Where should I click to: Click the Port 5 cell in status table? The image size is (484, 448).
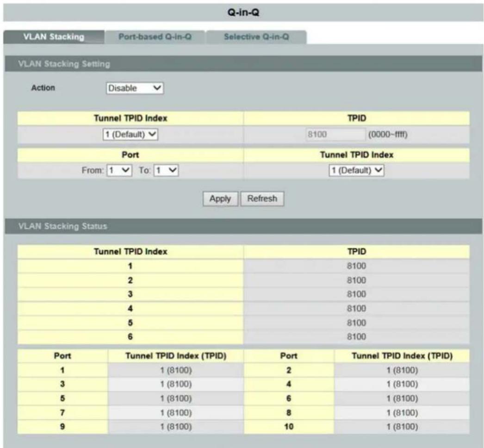pos(62,398)
